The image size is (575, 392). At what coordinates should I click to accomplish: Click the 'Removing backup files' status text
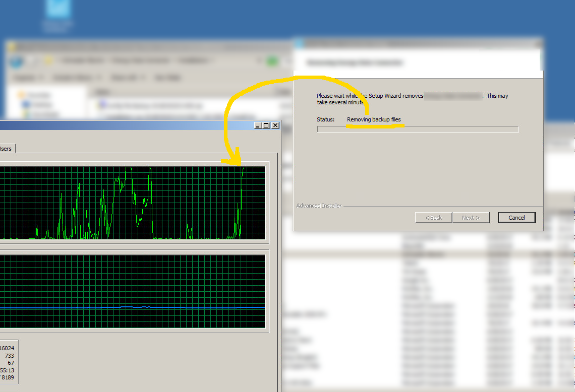[x=374, y=119]
